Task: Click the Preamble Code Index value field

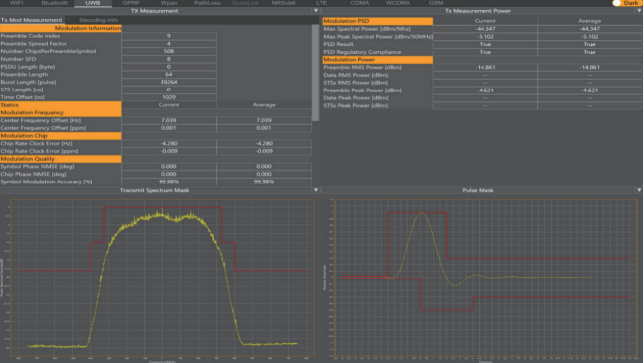Action: click(x=169, y=36)
